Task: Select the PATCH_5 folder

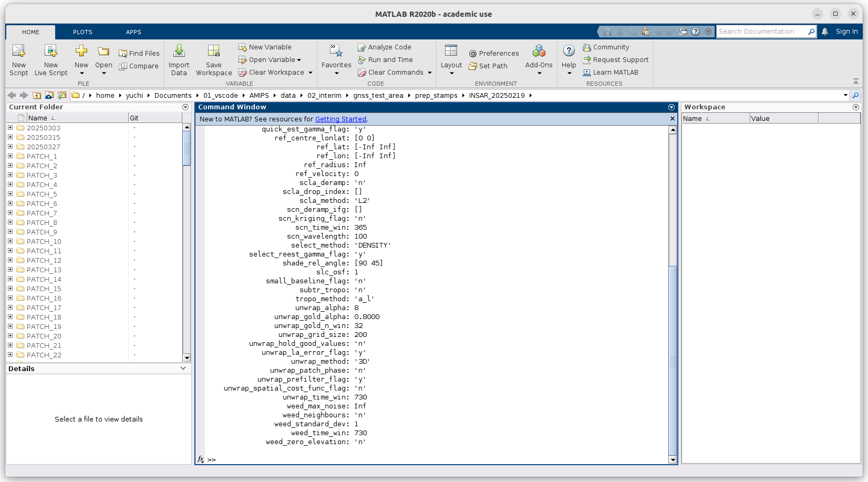Action: tap(42, 194)
